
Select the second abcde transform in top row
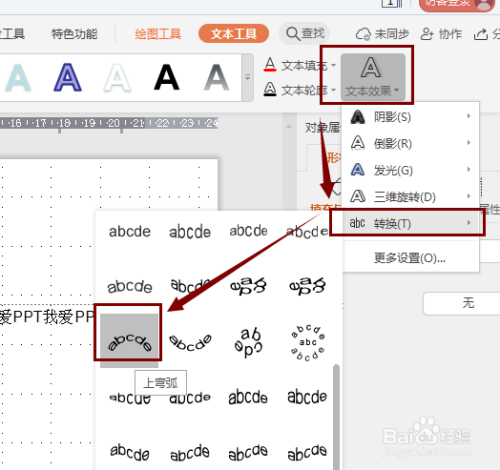click(x=190, y=232)
